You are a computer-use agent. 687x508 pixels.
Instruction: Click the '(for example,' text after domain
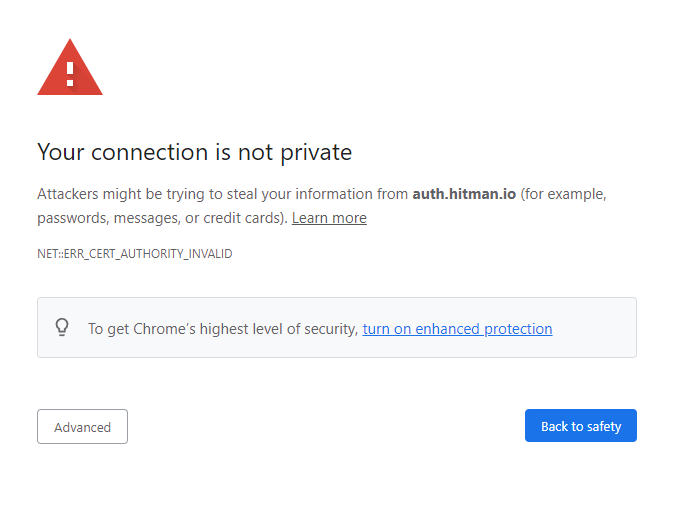tap(563, 194)
